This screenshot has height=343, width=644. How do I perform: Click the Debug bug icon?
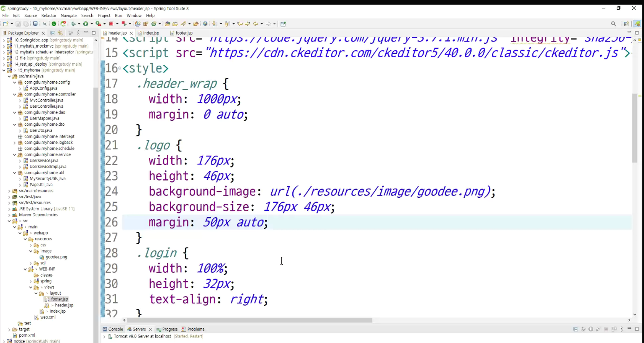73,24
